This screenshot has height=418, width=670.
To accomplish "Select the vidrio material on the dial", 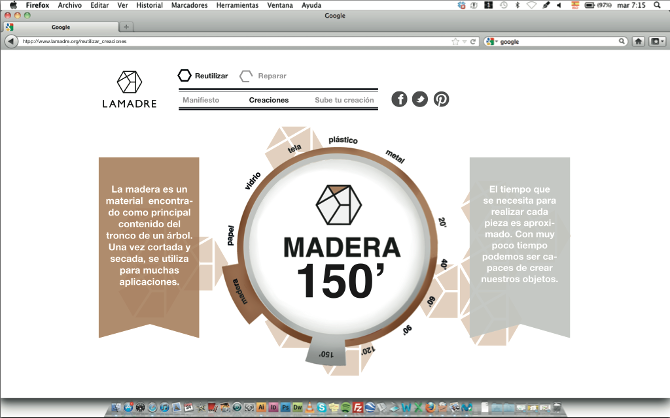I will point(253,181).
